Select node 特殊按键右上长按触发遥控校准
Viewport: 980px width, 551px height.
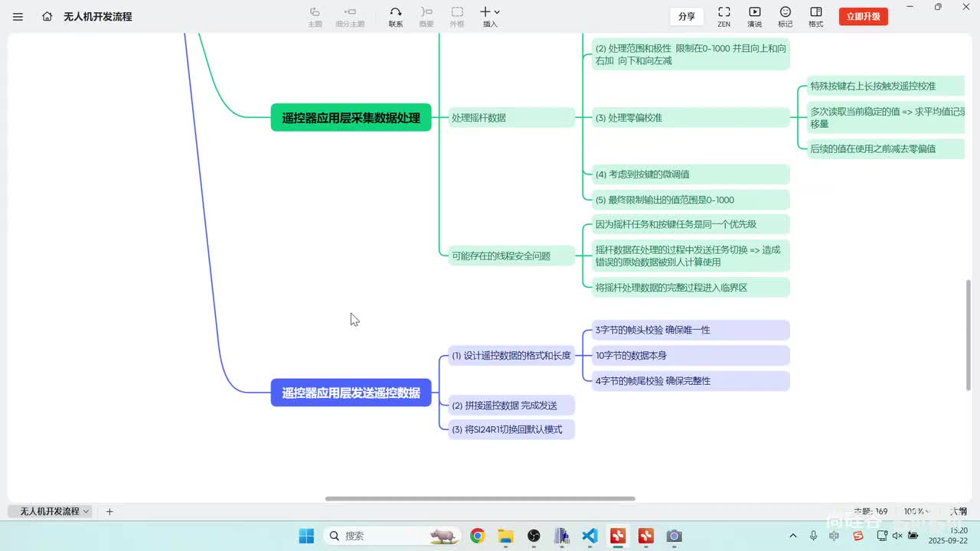point(886,86)
